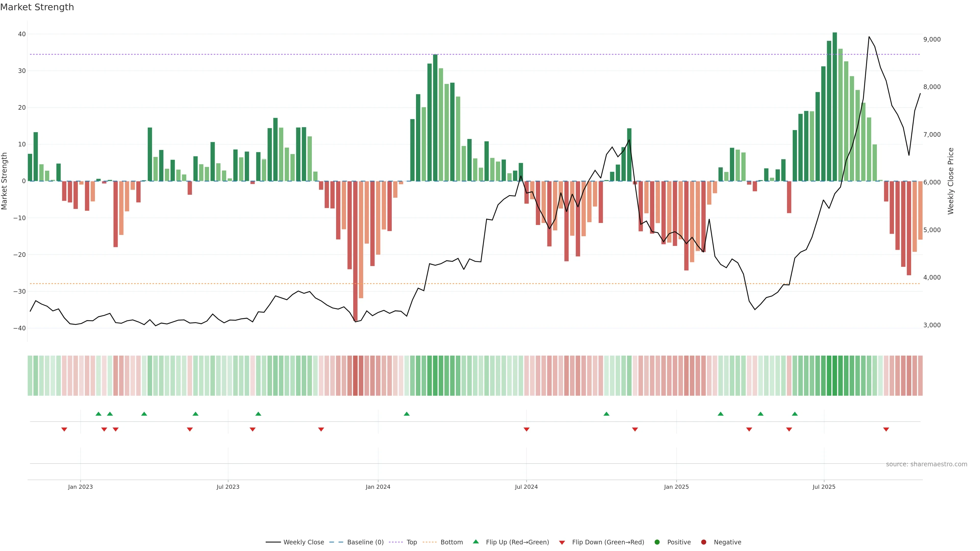
Task: Click the flip down marker at Jul 2024
Action: [526, 429]
